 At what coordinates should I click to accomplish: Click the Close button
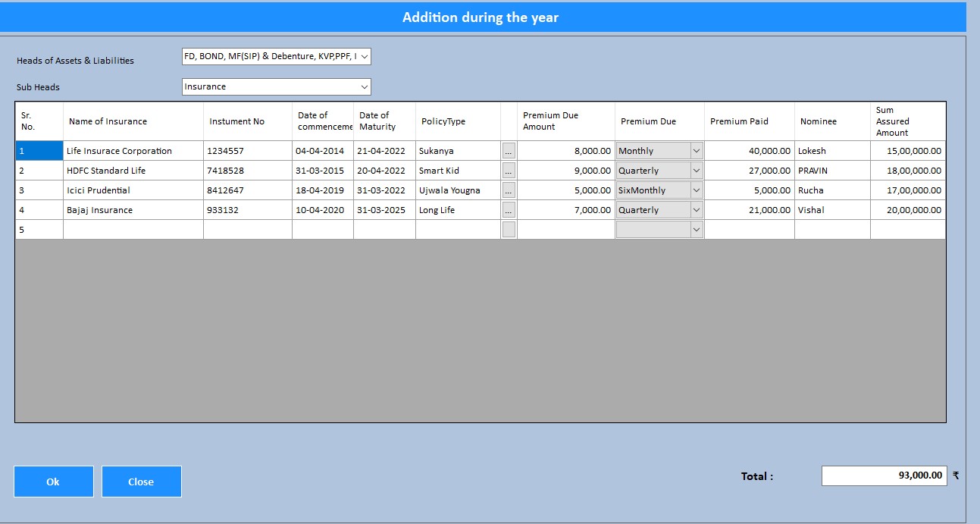tap(142, 482)
